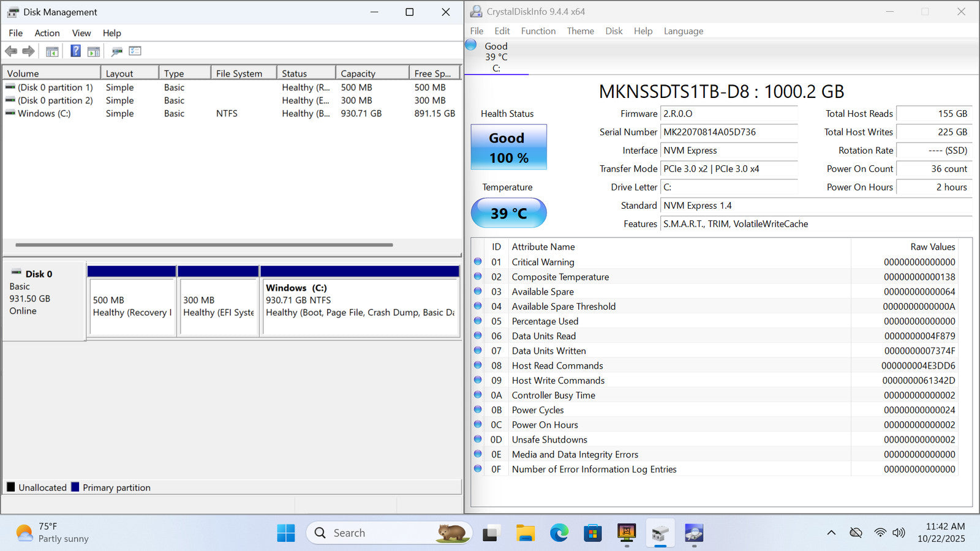Click the blue Help question mark icon
Image resolution: width=980 pixels, height=551 pixels.
(x=75, y=51)
